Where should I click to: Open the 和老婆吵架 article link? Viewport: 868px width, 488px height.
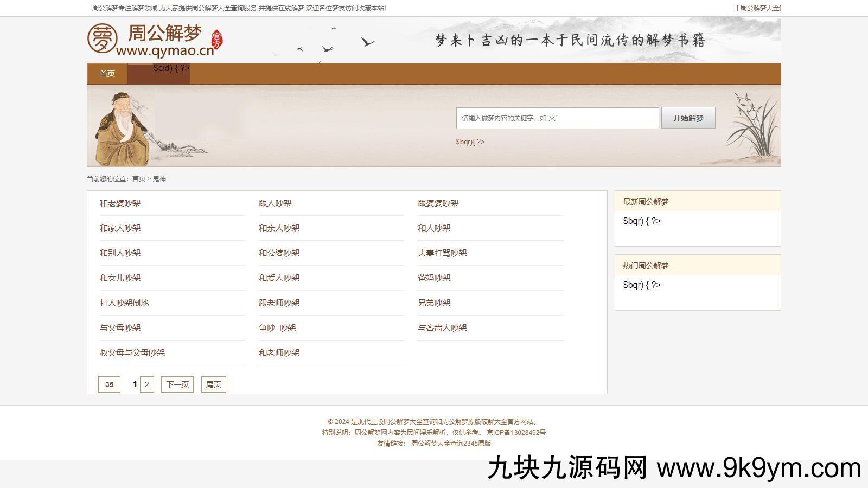(x=120, y=203)
